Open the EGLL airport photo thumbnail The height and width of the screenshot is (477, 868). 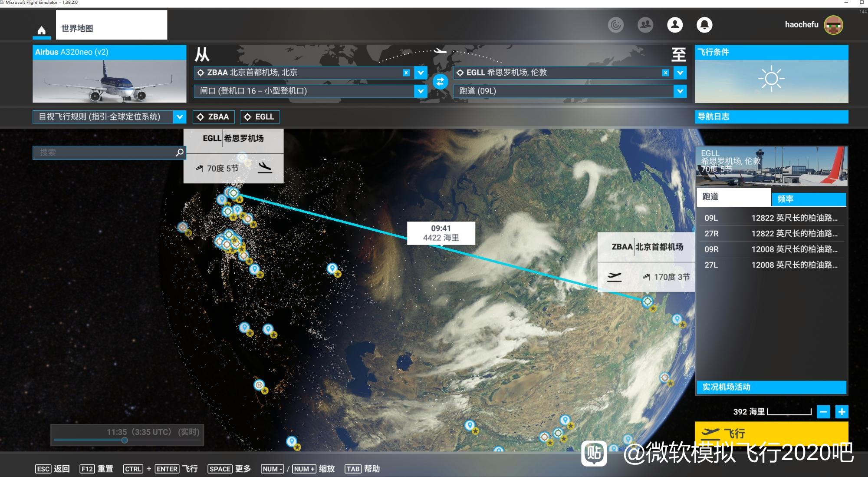[x=772, y=166]
